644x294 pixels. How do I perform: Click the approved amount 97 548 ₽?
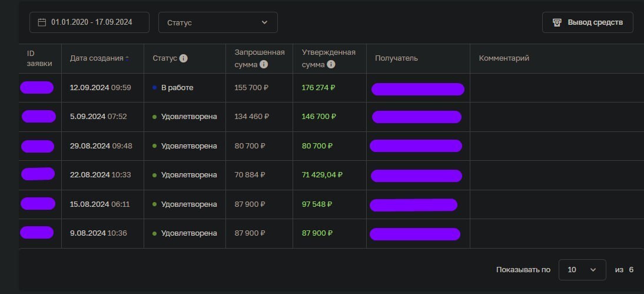tap(317, 204)
